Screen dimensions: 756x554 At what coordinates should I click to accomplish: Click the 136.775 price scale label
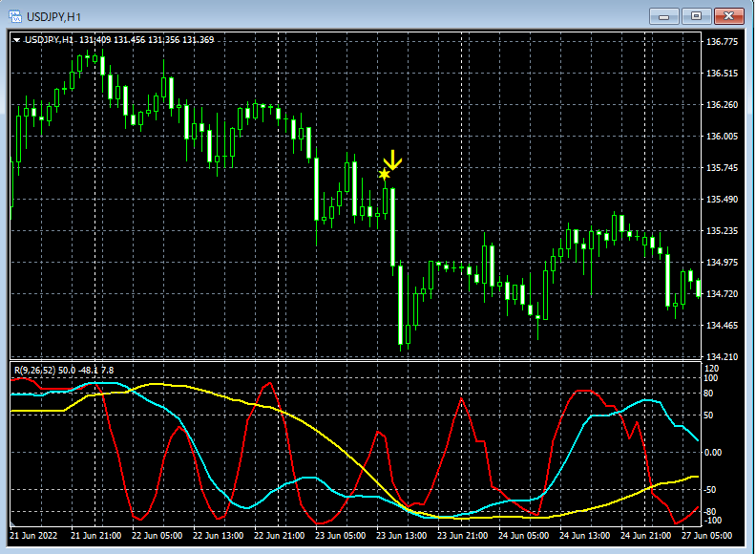pos(722,41)
